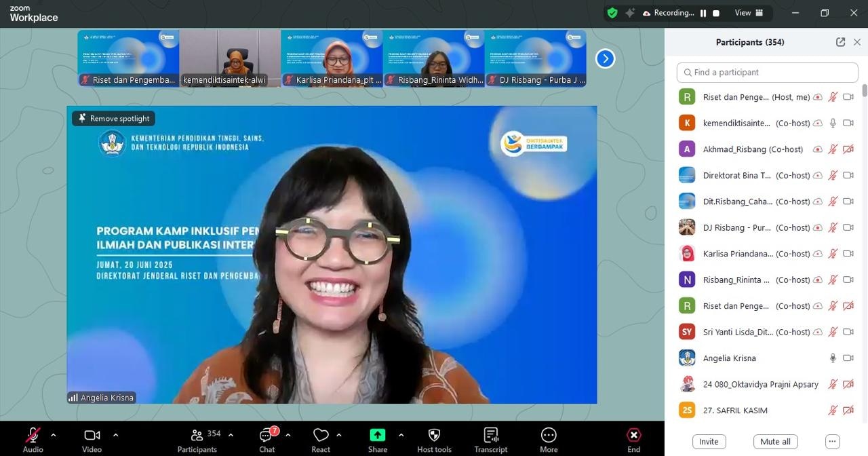
Task: Click the React emoji icon
Action: point(321,436)
